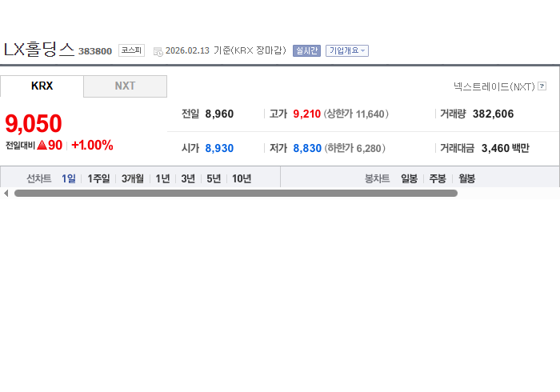This screenshot has width=560, height=392.
Task: Click the LX홀딩스 stock name
Action: [x=39, y=50]
